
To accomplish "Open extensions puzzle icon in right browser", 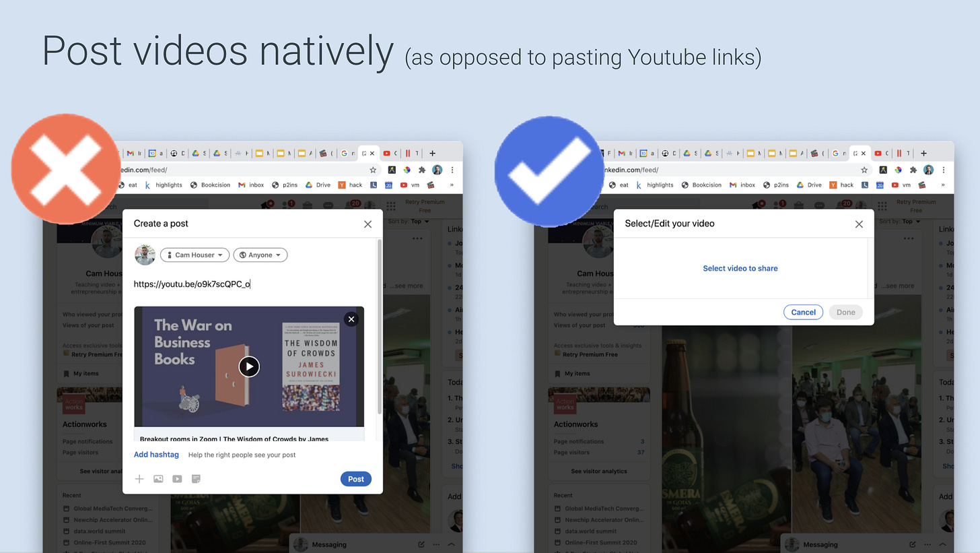I will 913,170.
